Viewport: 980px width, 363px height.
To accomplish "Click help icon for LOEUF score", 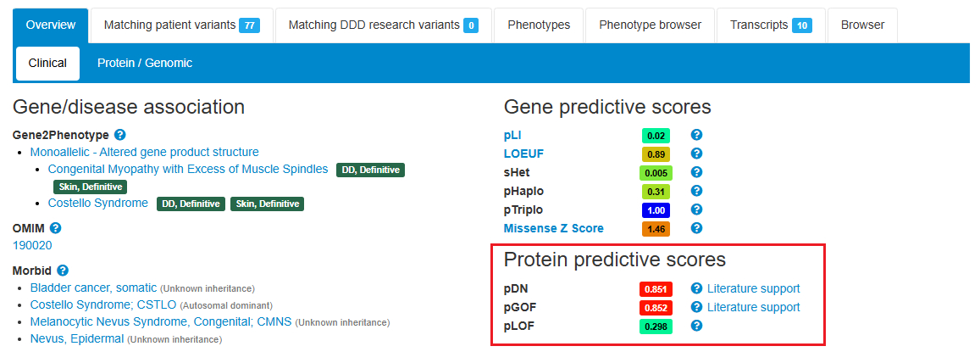I will (696, 154).
